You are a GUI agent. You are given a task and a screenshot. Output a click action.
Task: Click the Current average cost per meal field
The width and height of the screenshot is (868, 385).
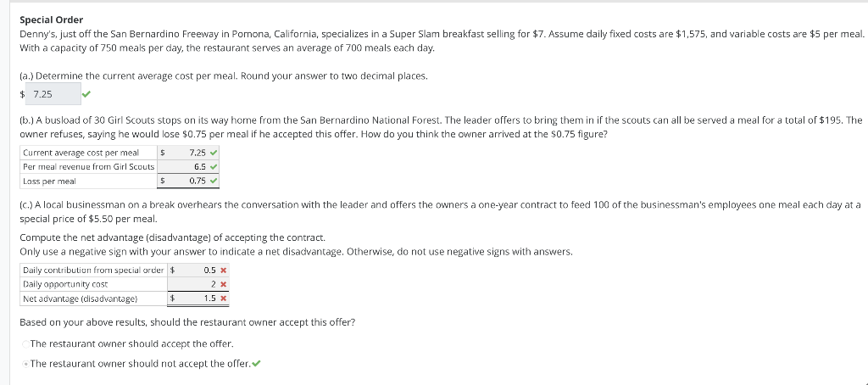(x=188, y=153)
